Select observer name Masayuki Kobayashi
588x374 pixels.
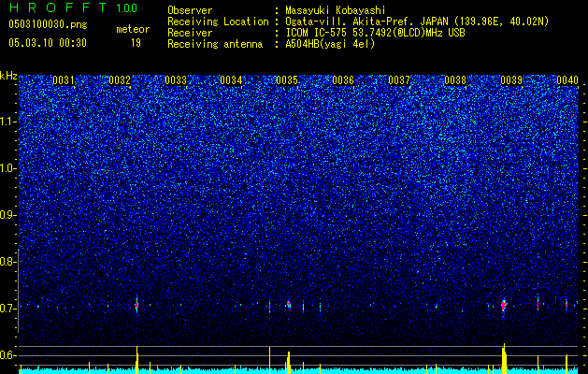pos(336,10)
